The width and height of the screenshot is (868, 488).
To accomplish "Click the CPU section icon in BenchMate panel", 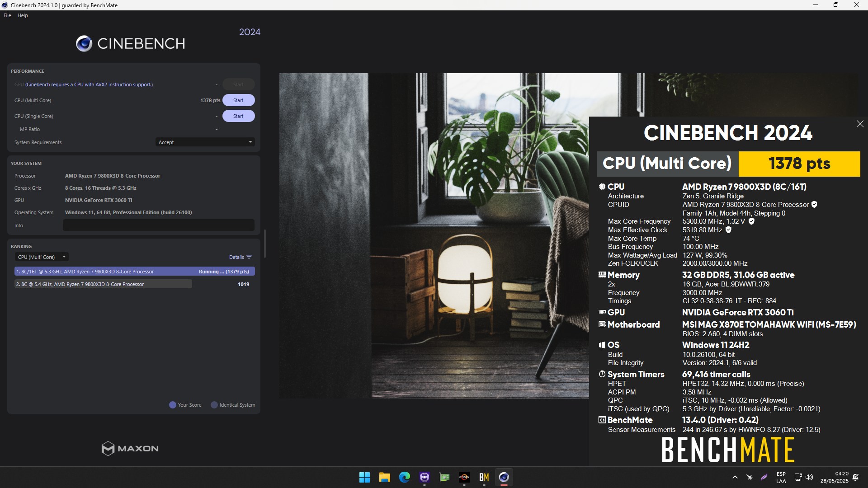I will coord(602,187).
